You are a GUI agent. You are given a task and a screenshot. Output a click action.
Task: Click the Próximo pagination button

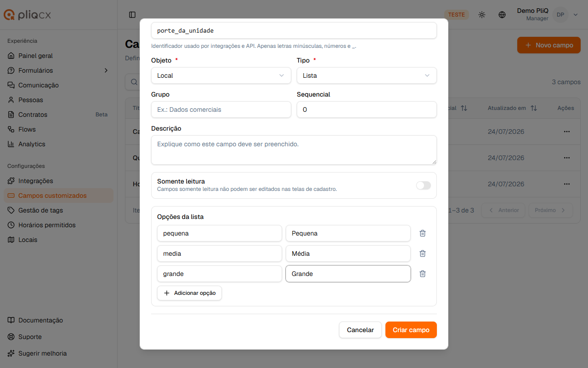[551, 210]
